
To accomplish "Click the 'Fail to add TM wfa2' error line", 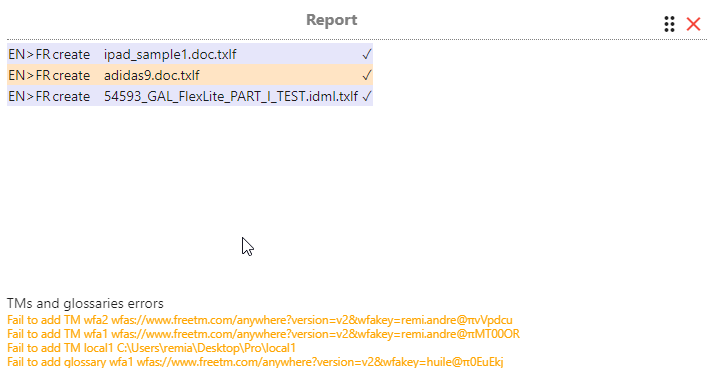I will (x=260, y=320).
